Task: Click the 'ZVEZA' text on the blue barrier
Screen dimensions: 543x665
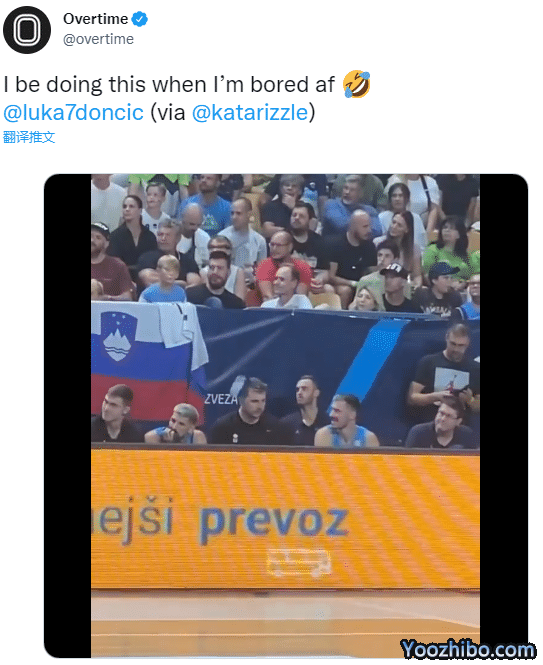Action: (x=221, y=399)
